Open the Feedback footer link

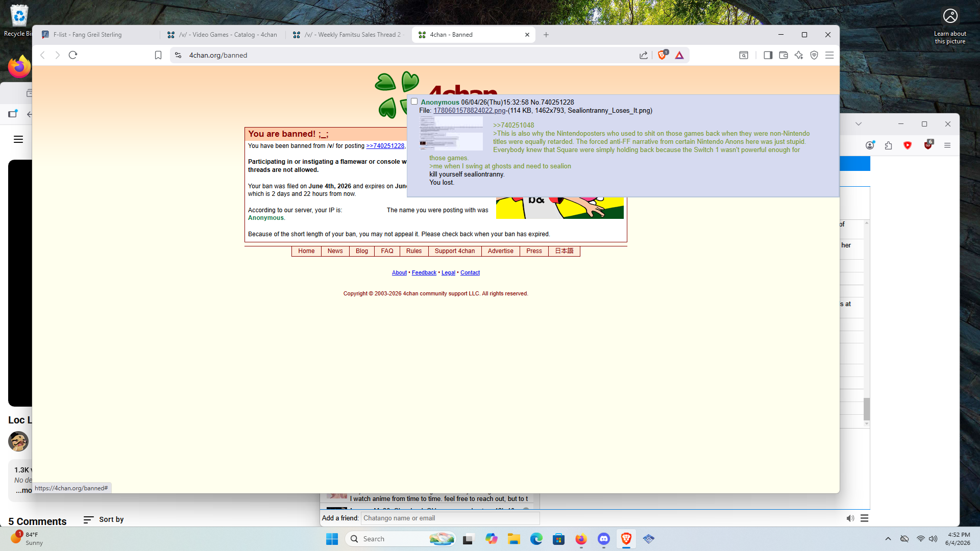(x=424, y=273)
